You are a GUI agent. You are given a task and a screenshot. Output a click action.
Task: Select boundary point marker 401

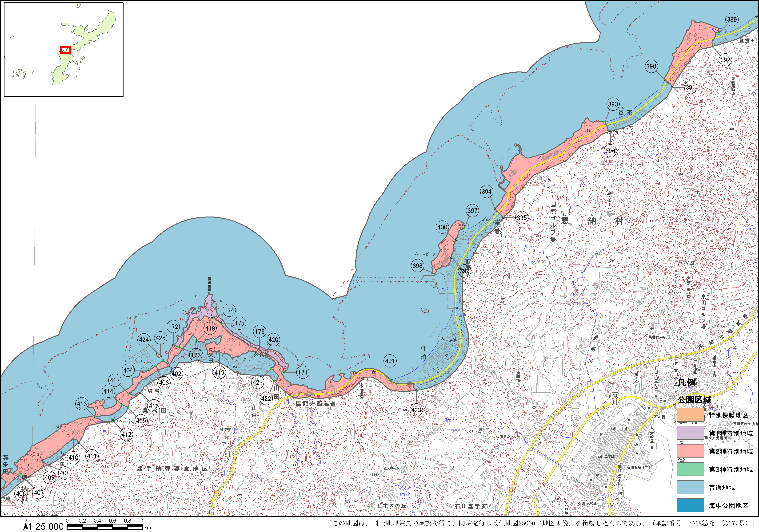point(390,361)
